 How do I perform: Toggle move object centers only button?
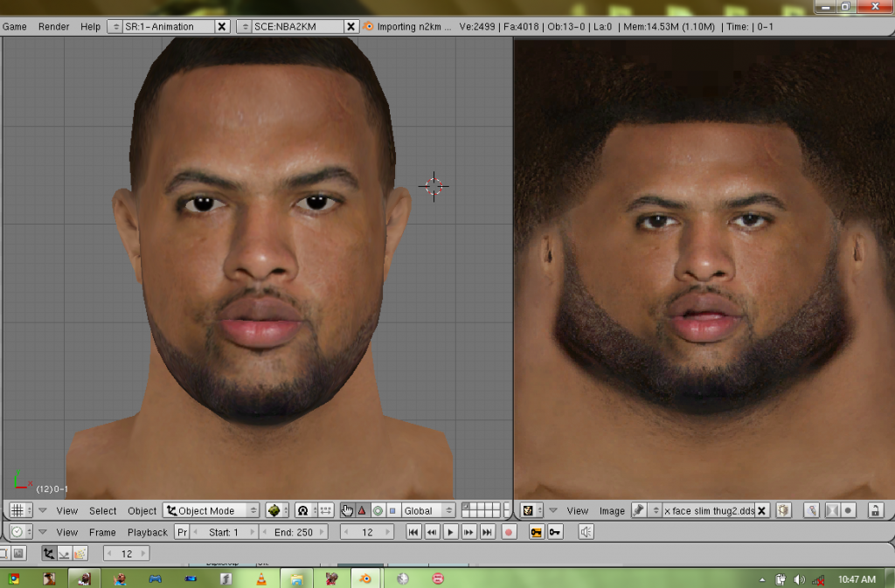tap(326, 510)
